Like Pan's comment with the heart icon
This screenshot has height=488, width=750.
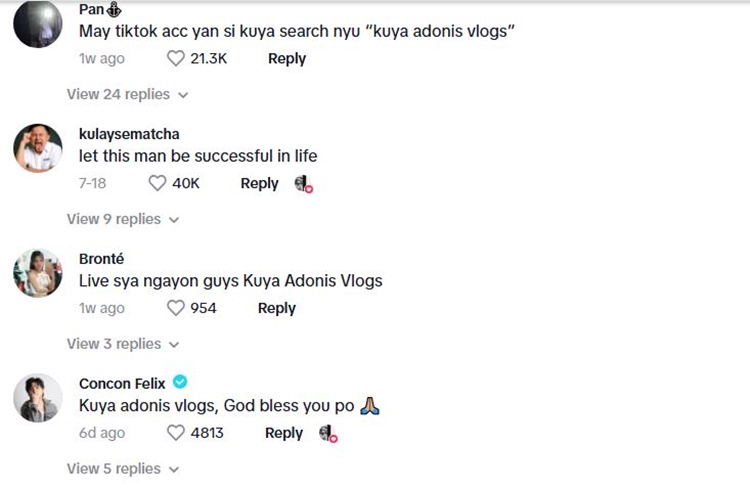tap(177, 59)
